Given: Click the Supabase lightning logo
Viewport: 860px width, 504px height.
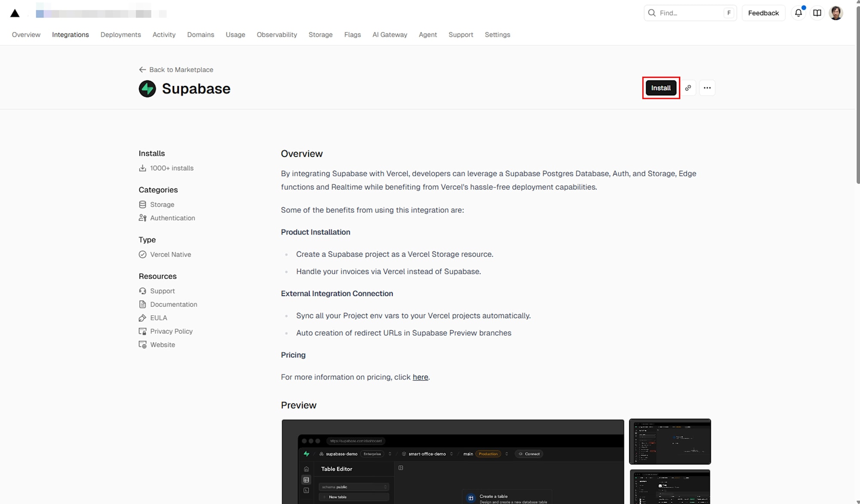Looking at the screenshot, I should [x=147, y=89].
